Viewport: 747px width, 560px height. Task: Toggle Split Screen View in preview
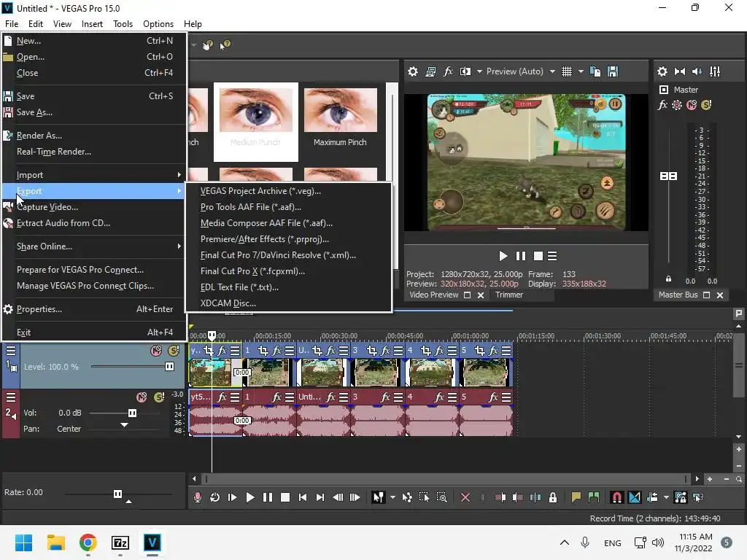pos(465,71)
